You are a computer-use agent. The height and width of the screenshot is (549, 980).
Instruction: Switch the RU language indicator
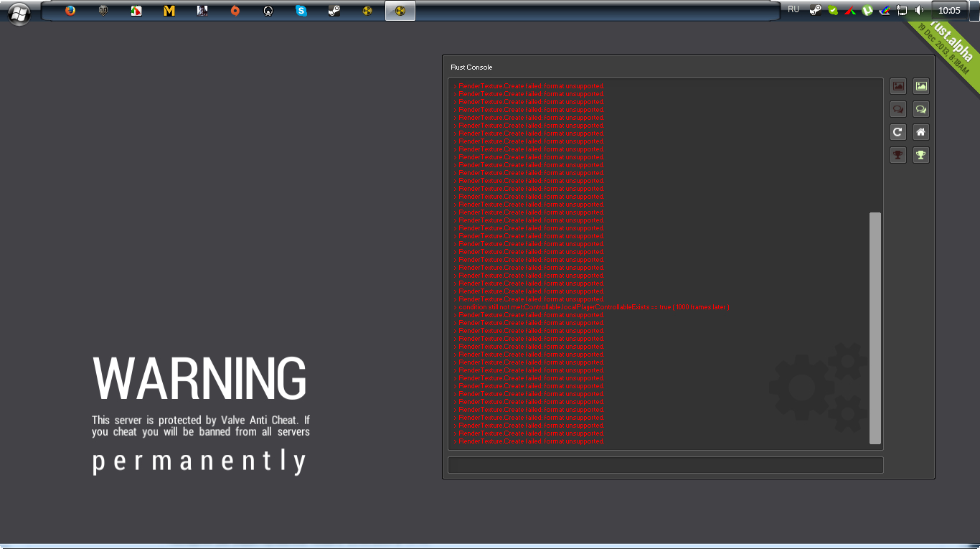[x=793, y=10]
